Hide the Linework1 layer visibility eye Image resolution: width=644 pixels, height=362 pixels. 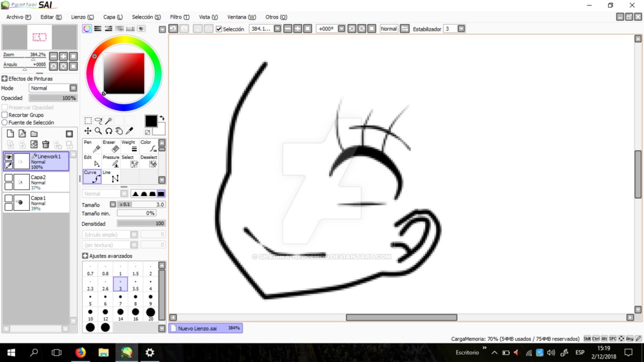9,156
